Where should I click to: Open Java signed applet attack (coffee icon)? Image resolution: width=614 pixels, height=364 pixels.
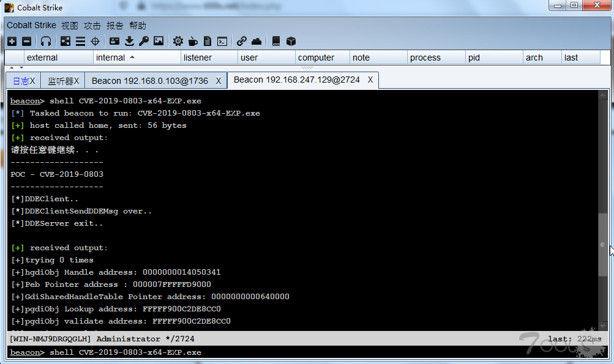pyautogui.click(x=193, y=41)
